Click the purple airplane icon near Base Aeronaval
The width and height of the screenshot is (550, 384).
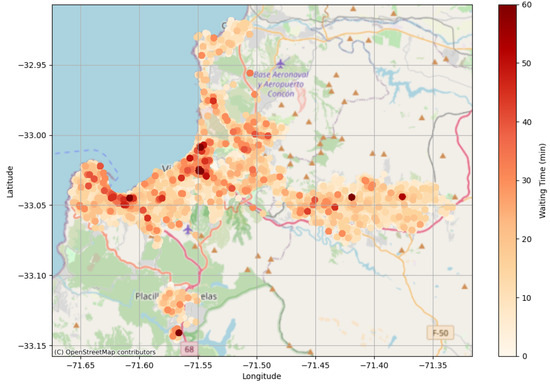coord(280,64)
